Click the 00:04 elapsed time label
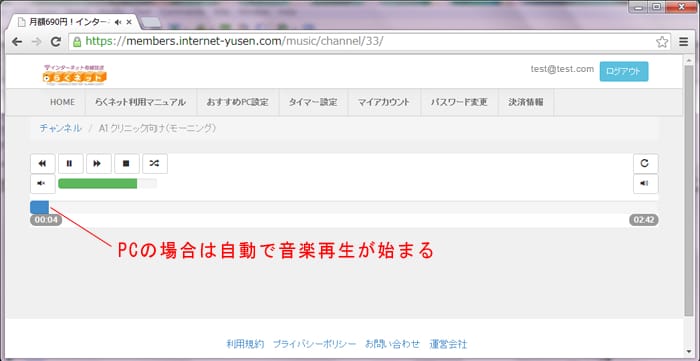The image size is (700, 361). (x=46, y=220)
